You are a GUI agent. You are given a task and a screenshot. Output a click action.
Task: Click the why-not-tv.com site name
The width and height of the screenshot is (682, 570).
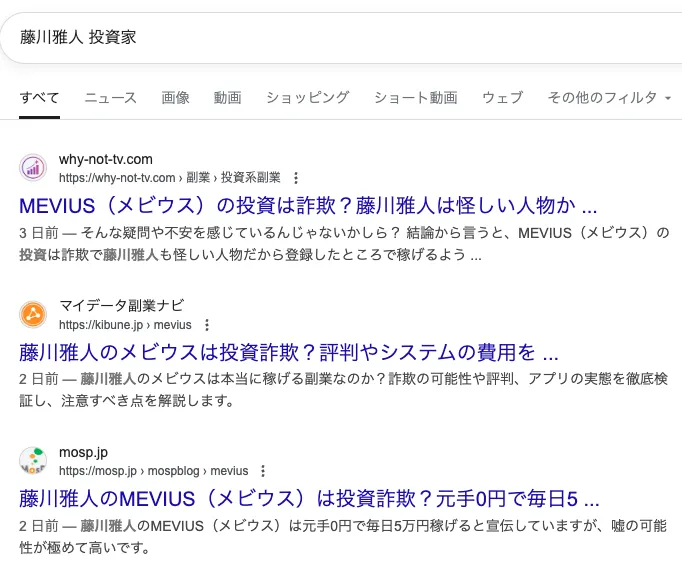point(106,159)
